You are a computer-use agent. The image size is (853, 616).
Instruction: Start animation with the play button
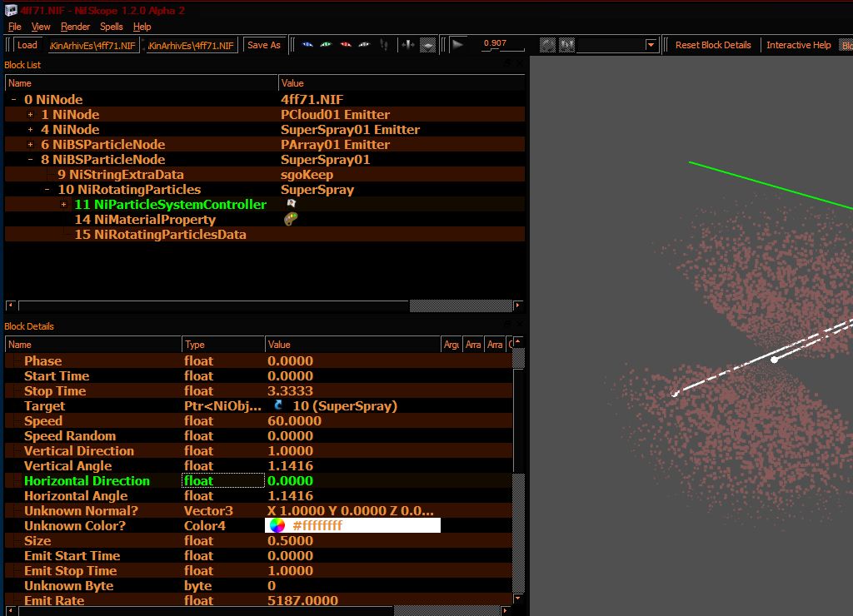pyautogui.click(x=458, y=45)
